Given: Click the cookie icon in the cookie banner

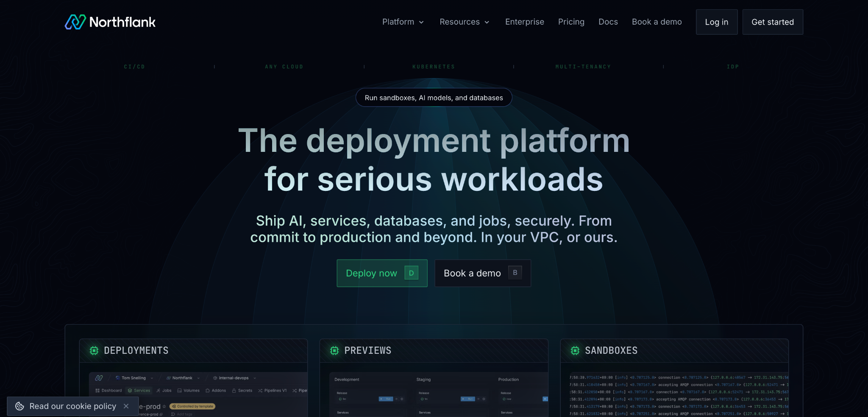Looking at the screenshot, I should pyautogui.click(x=19, y=406).
